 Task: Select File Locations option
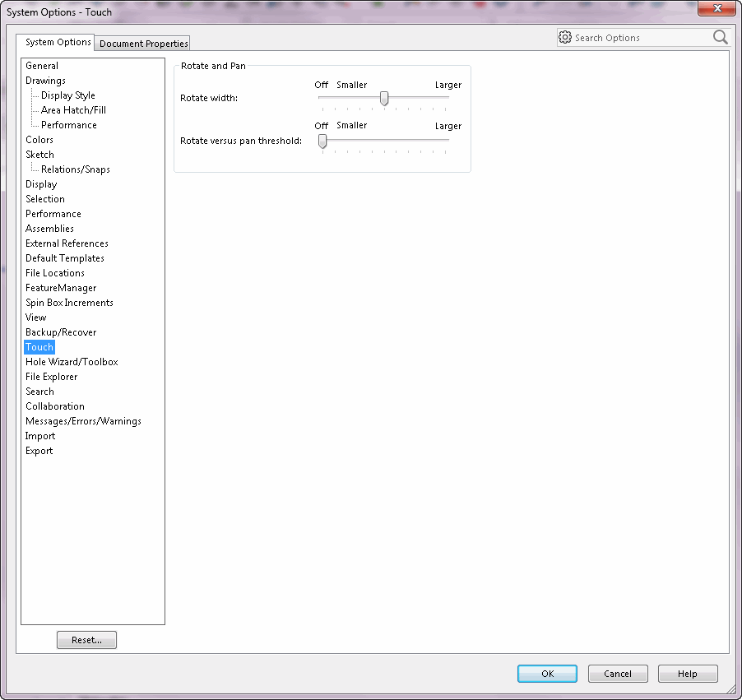[x=55, y=273]
